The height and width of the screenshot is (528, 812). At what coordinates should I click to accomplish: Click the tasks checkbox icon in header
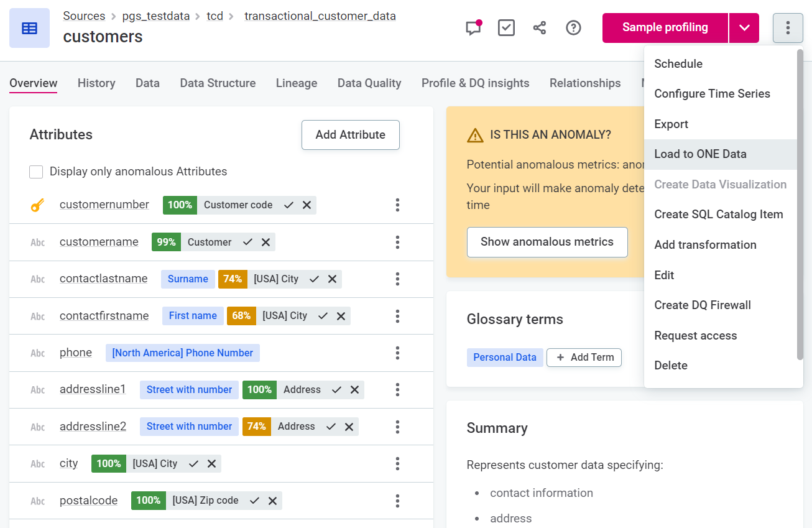pyautogui.click(x=506, y=28)
